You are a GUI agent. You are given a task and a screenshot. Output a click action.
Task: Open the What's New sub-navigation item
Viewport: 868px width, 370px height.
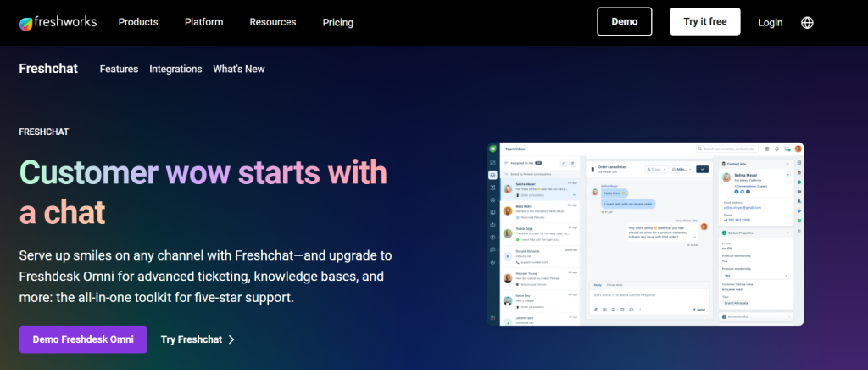tap(238, 70)
